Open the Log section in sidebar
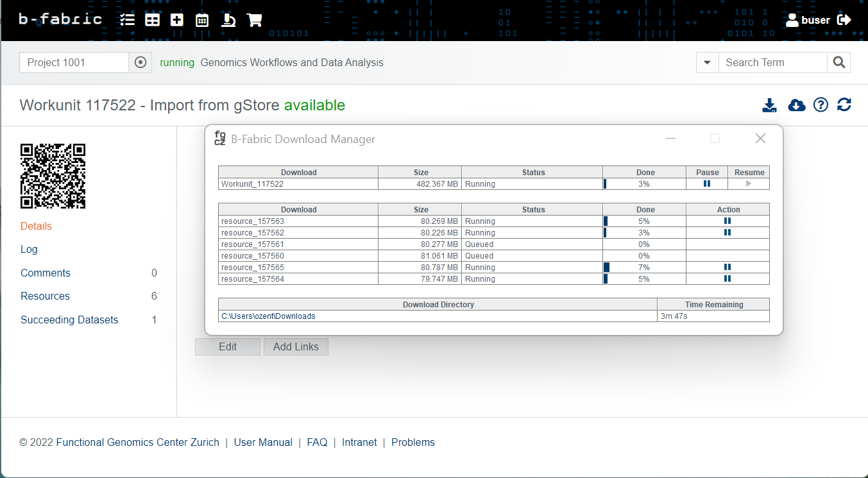The width and height of the screenshot is (868, 478). (29, 250)
